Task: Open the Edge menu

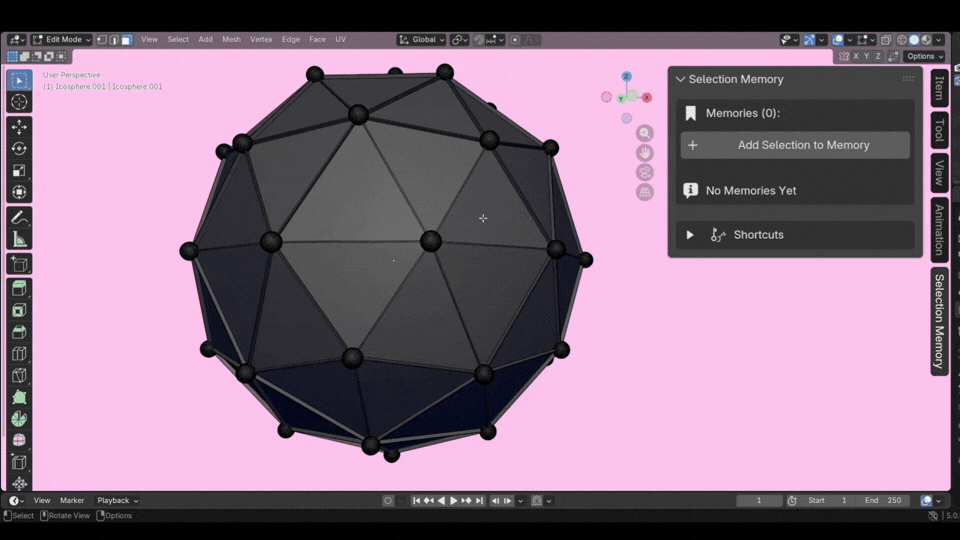Action: point(291,40)
